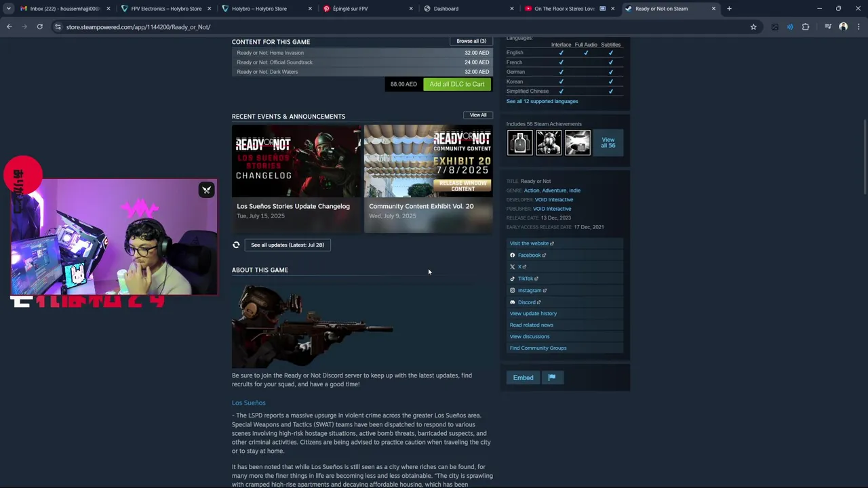The height and width of the screenshot is (488, 868).
Task: Click the armed soldier image under About This Game
Action: [x=313, y=326]
